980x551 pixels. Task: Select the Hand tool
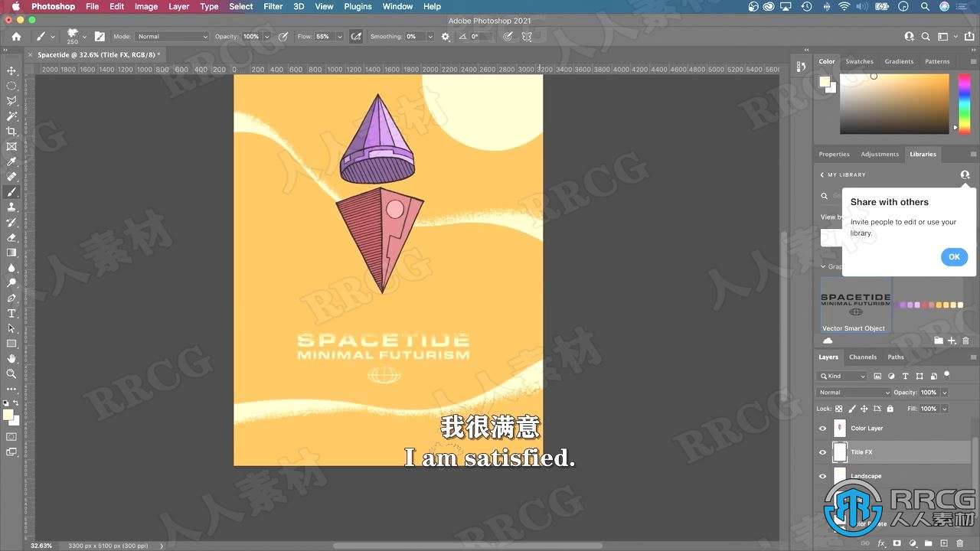[x=11, y=359]
